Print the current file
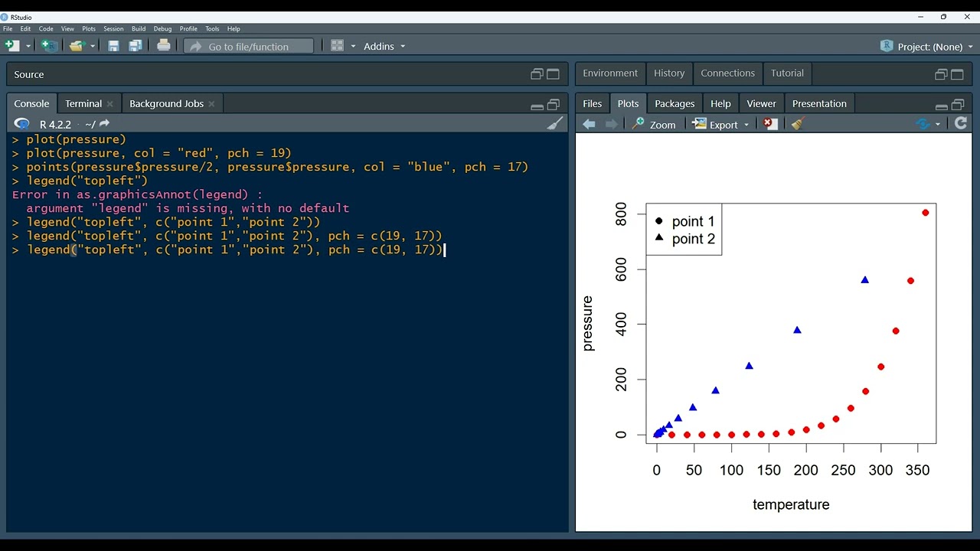 [163, 46]
